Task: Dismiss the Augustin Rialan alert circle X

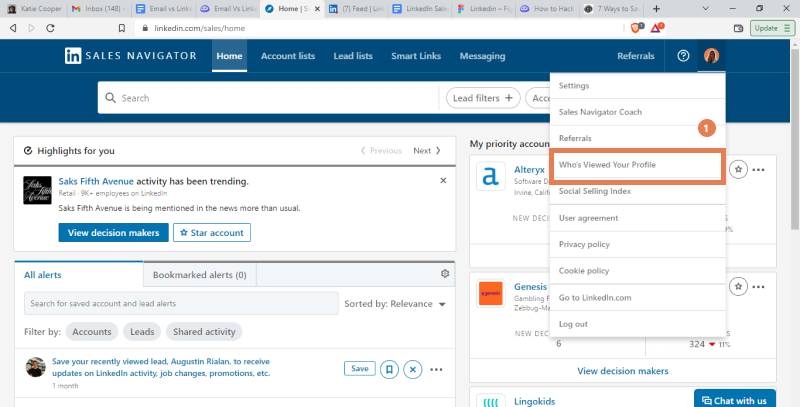Action: (413, 369)
